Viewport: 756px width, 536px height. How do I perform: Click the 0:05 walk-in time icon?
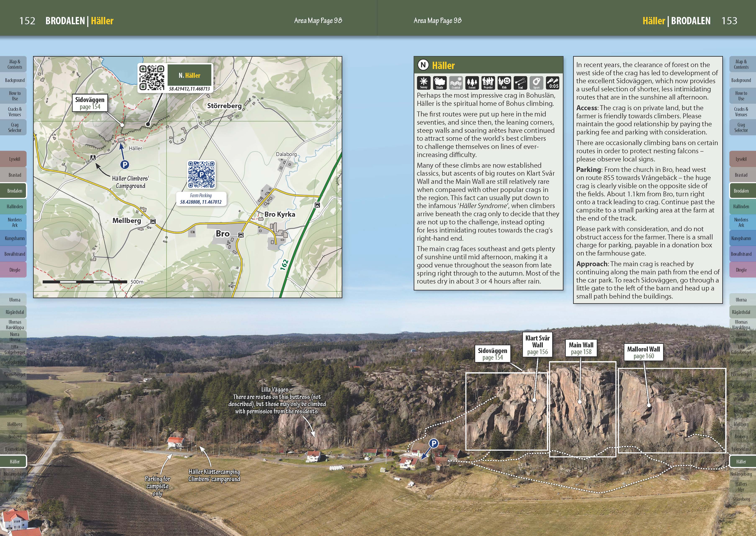(553, 83)
